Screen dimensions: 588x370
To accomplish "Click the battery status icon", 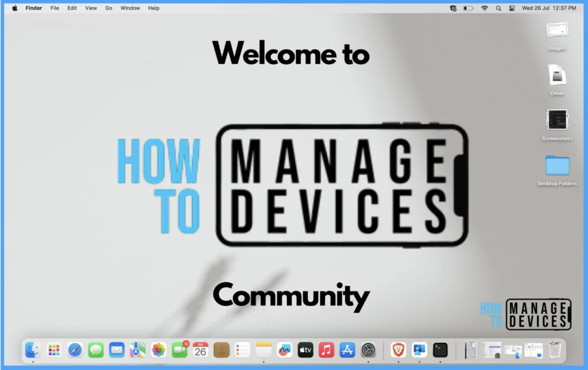I will (469, 8).
